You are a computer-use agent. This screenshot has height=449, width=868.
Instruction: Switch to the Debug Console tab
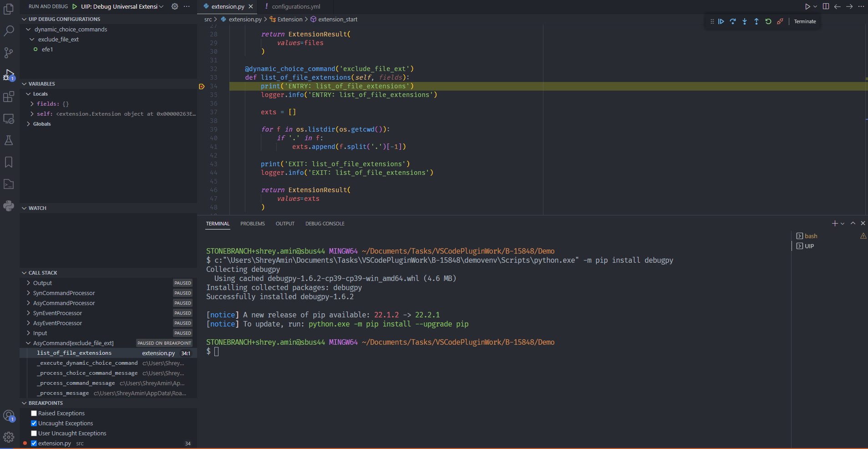coord(325,224)
